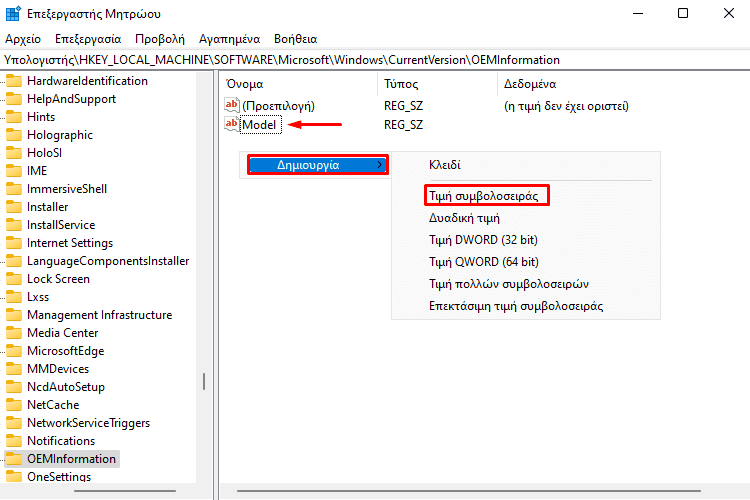750x500 pixels.
Task: Click the folder icon beside Management Infrastructure
Action: point(14,315)
